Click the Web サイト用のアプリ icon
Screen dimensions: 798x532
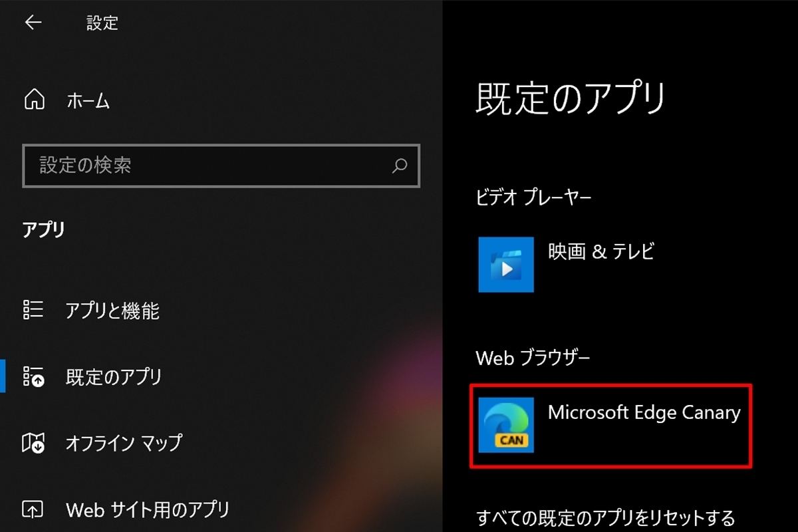33,509
